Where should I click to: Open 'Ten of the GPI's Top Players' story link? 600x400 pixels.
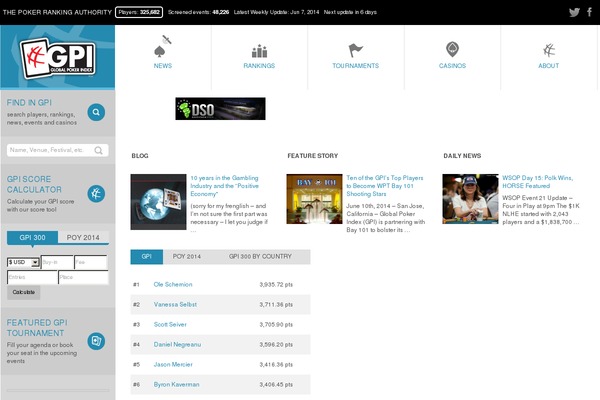click(x=385, y=186)
